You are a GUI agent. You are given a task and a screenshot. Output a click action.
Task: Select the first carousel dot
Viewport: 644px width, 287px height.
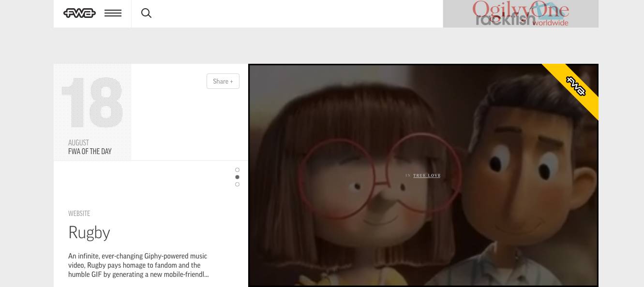coord(237,170)
